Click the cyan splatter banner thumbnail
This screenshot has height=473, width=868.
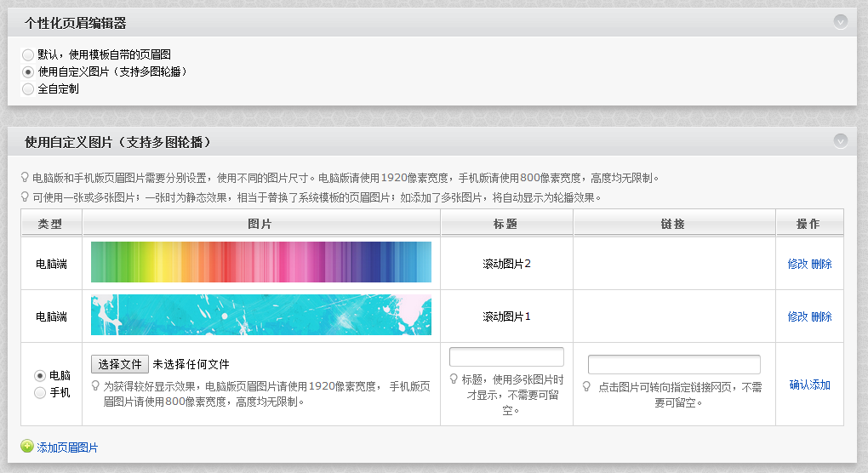click(x=260, y=315)
